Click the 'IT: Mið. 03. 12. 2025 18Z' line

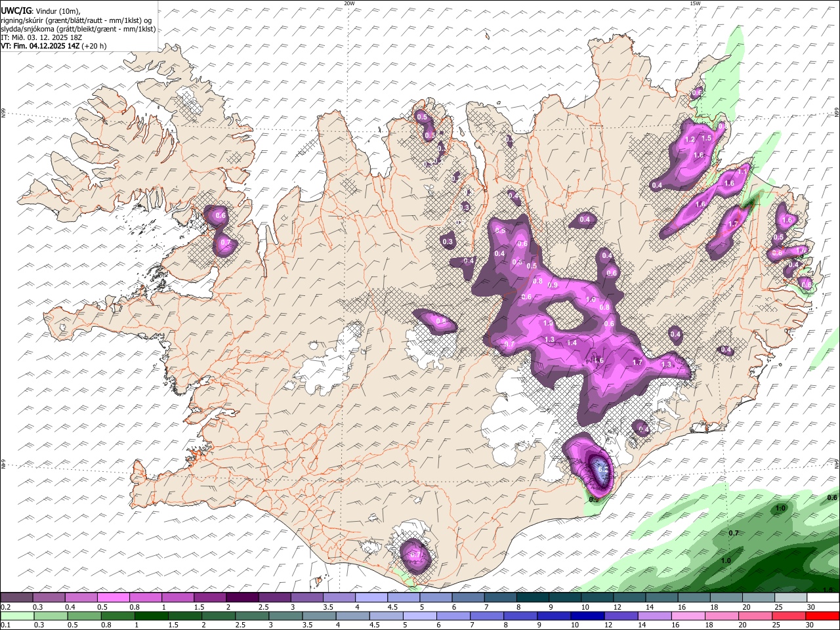pyautogui.click(x=41, y=37)
